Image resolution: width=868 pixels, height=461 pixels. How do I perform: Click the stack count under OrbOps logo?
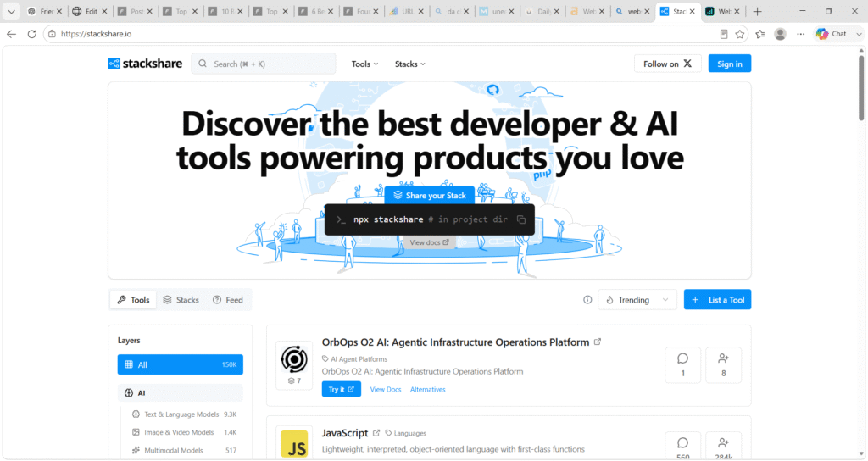[294, 380]
